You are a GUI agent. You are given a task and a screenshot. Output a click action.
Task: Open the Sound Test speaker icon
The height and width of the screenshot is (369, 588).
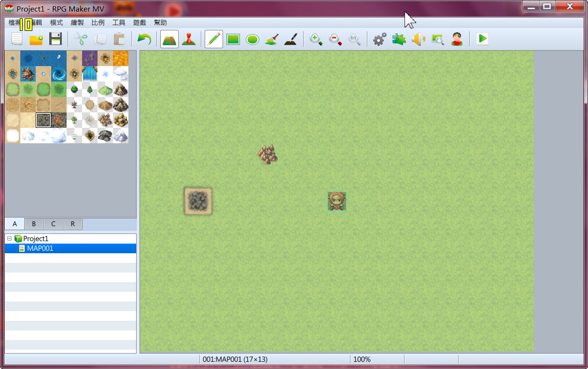[419, 39]
